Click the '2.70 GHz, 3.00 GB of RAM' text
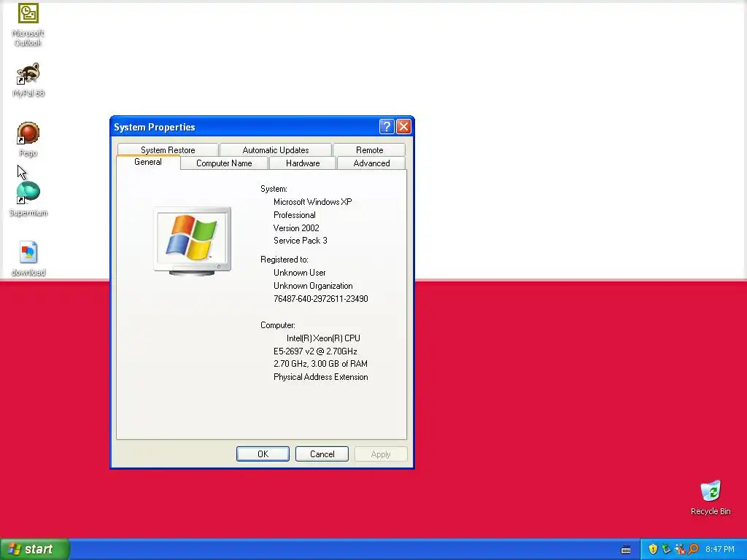 (321, 364)
